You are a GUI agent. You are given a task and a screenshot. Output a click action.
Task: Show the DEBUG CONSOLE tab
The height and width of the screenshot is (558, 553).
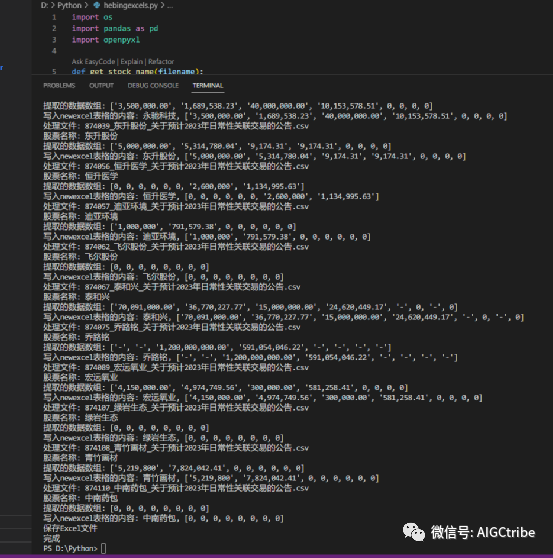pos(153,85)
